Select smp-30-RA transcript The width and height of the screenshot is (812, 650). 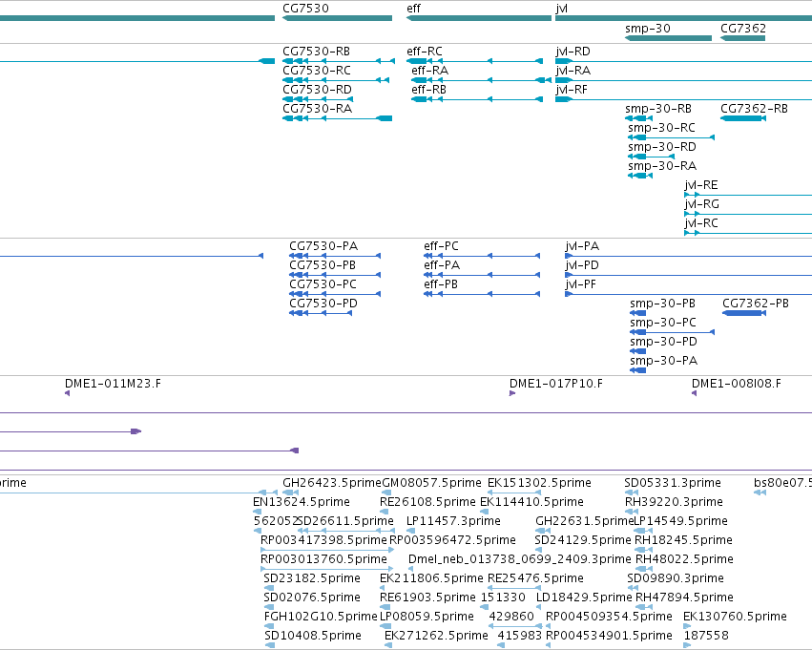640,176
